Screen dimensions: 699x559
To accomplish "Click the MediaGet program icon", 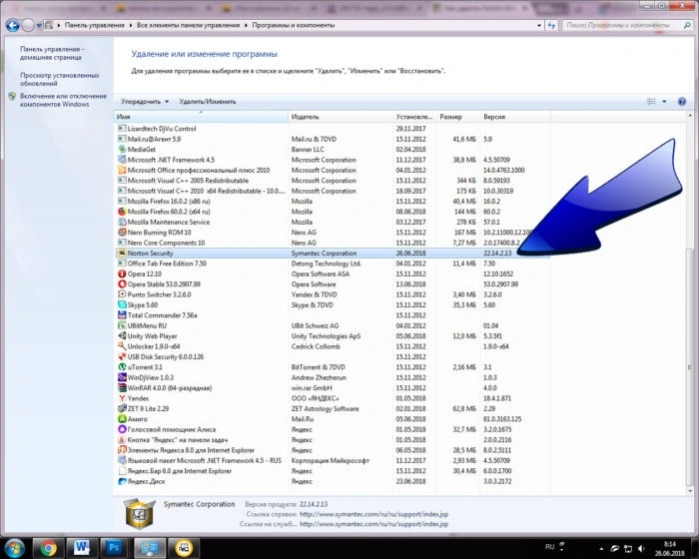I will (x=122, y=149).
